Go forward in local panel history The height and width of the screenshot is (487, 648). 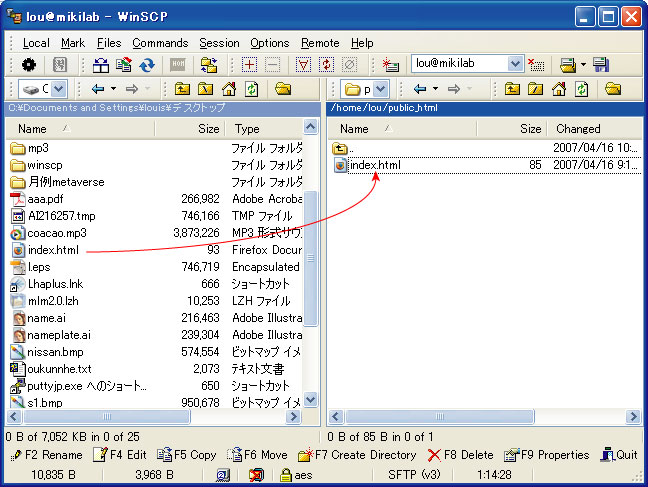coord(132,89)
